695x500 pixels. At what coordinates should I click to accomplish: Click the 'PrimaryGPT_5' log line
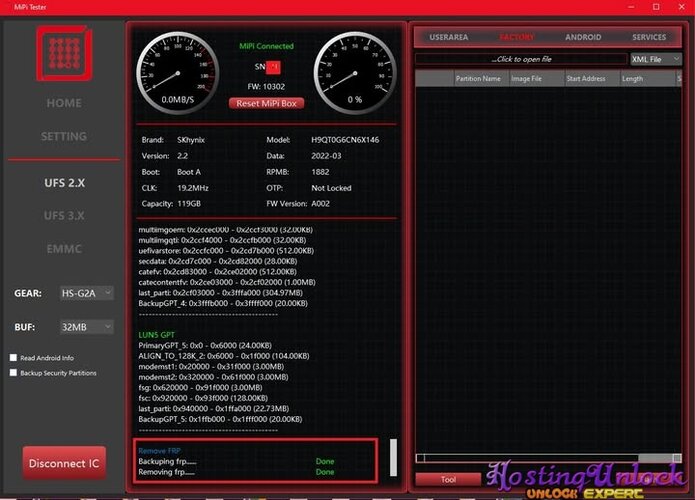pyautogui.click(x=205, y=345)
